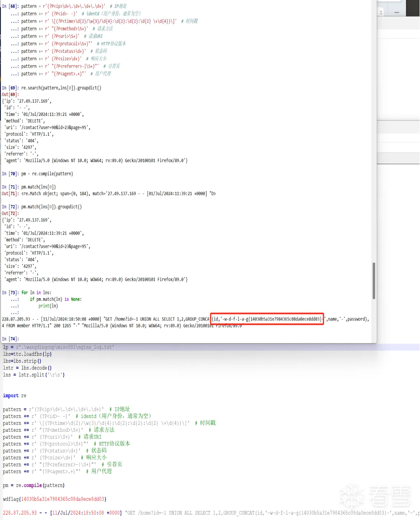Click the 'pm.match(lns[0]).groupdict()' line at In [72]
420x520 pixels.
pyautogui.click(x=52, y=207)
